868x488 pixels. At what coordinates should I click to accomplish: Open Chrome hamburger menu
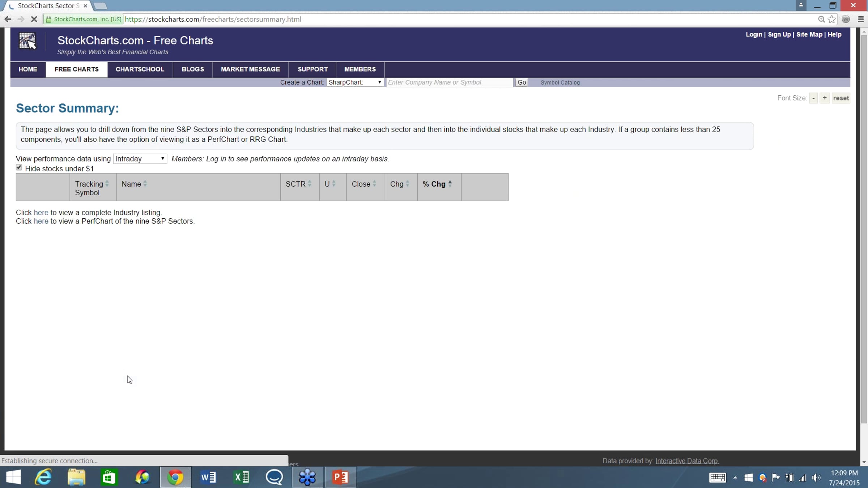point(861,19)
